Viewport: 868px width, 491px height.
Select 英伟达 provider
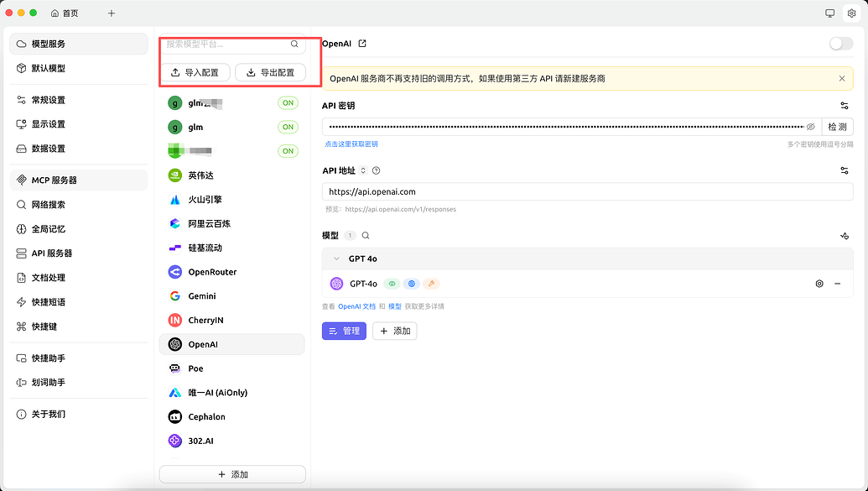point(232,175)
